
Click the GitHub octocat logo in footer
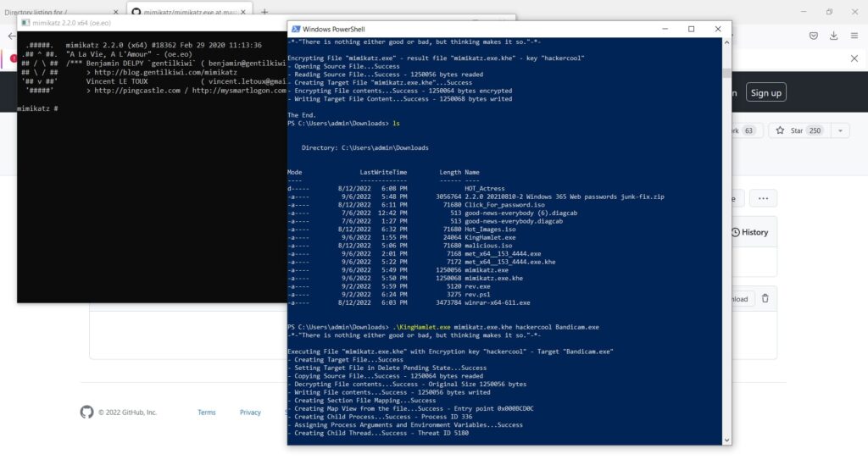tap(87, 412)
